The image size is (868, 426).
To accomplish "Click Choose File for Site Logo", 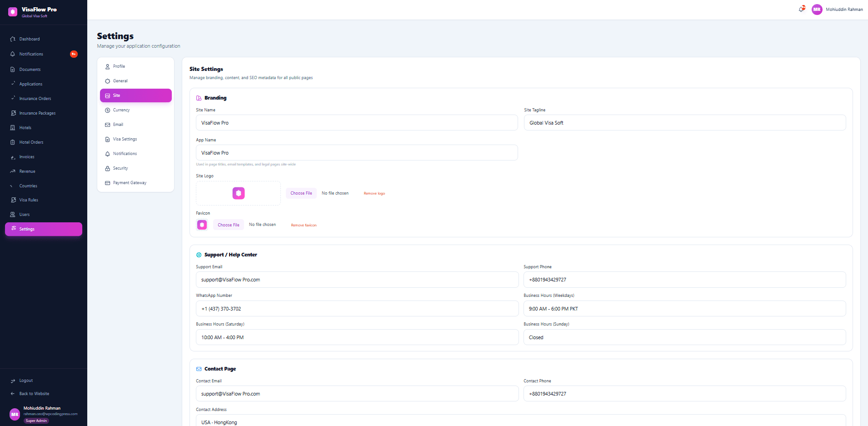I will 301,193.
